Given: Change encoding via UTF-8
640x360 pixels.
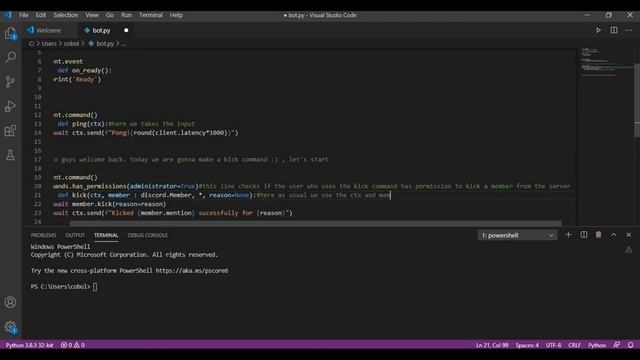Looking at the screenshot, I should click(553, 345).
